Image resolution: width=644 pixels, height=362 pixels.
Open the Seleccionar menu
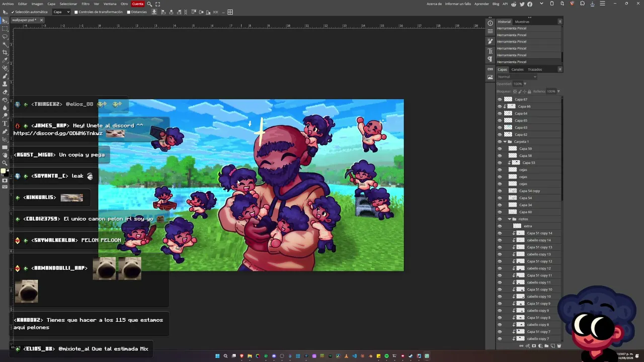coord(68,4)
